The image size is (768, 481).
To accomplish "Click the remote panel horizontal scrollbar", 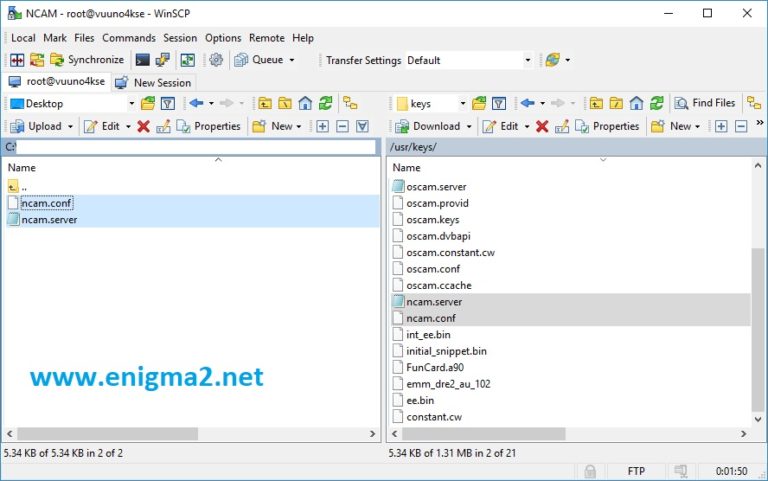I will tap(483, 433).
